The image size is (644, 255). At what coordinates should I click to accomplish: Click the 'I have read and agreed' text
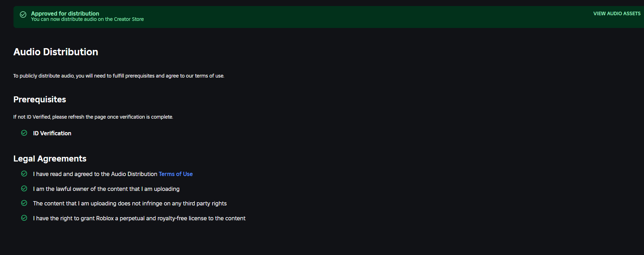[95, 174]
